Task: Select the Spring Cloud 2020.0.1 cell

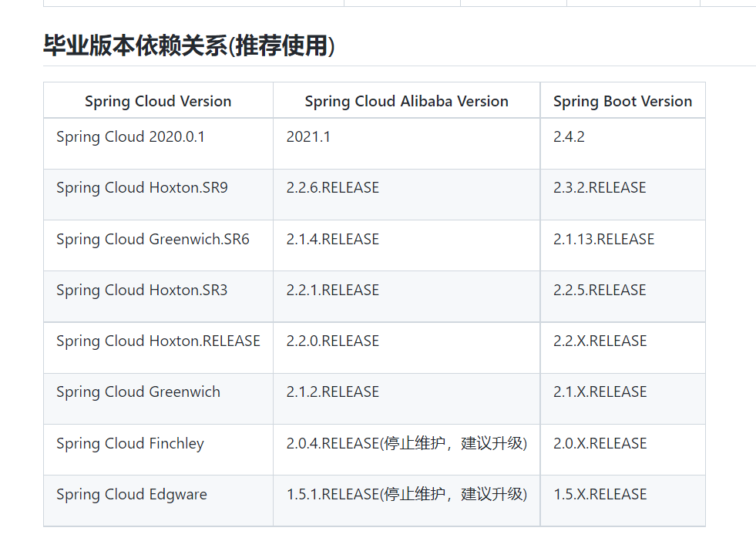Action: pos(130,137)
